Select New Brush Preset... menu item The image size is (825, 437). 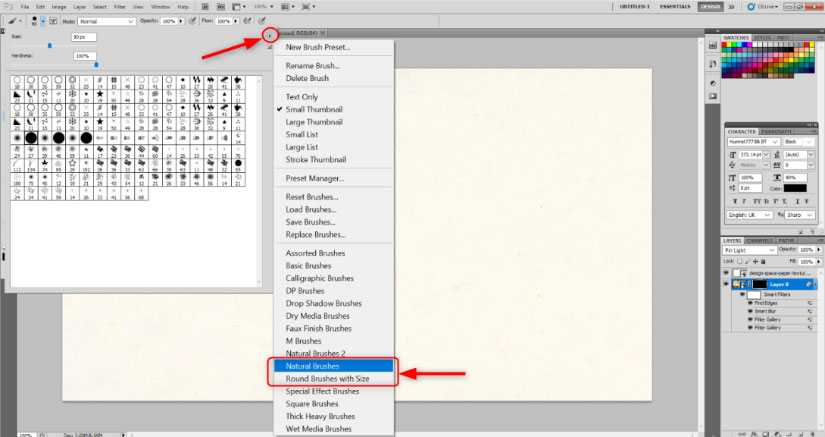(334, 47)
